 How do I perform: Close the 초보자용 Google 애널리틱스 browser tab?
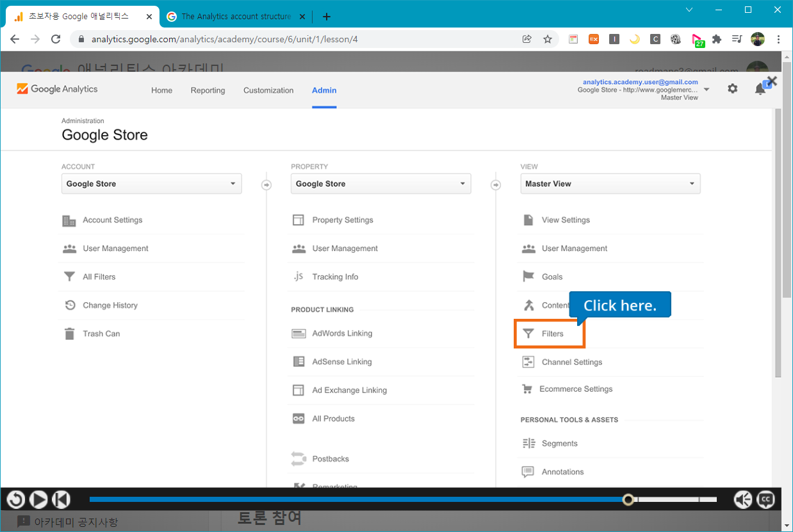point(149,17)
